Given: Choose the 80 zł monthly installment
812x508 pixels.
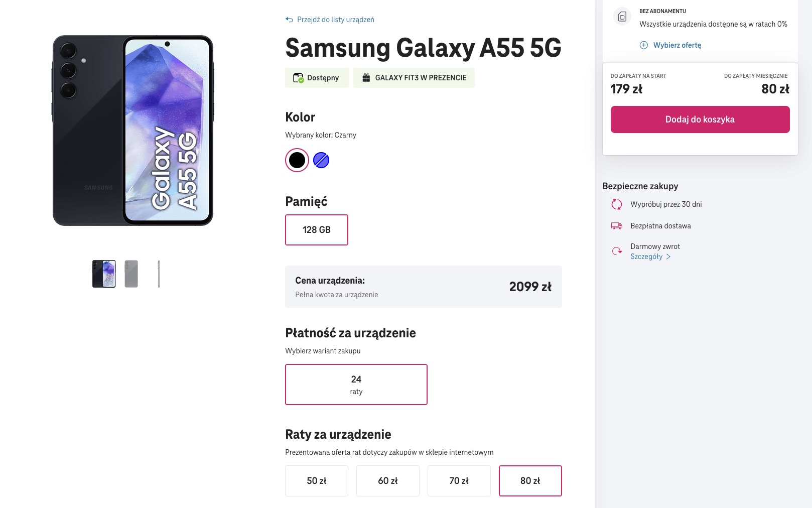Looking at the screenshot, I should click(530, 481).
